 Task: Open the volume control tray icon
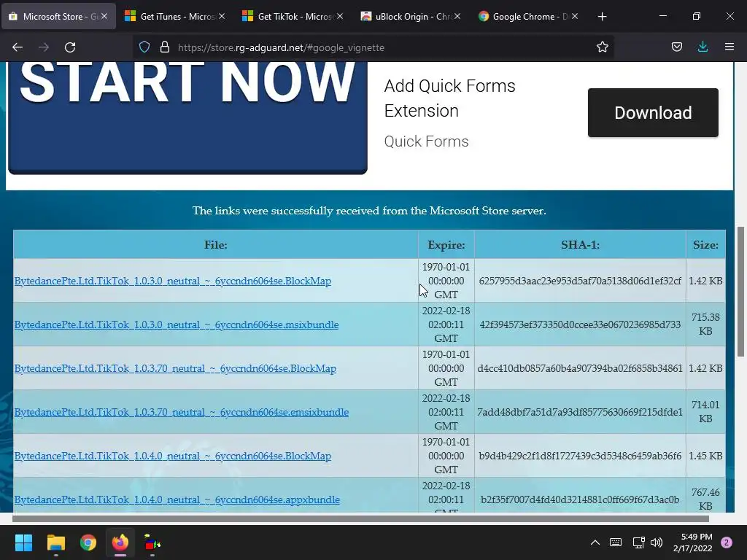[x=657, y=542]
